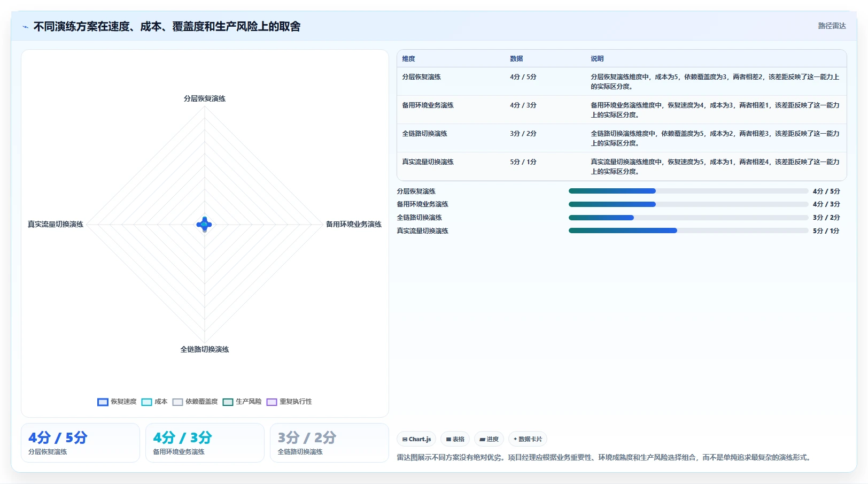
Task: Click the 维度 column header
Action: (x=408, y=59)
